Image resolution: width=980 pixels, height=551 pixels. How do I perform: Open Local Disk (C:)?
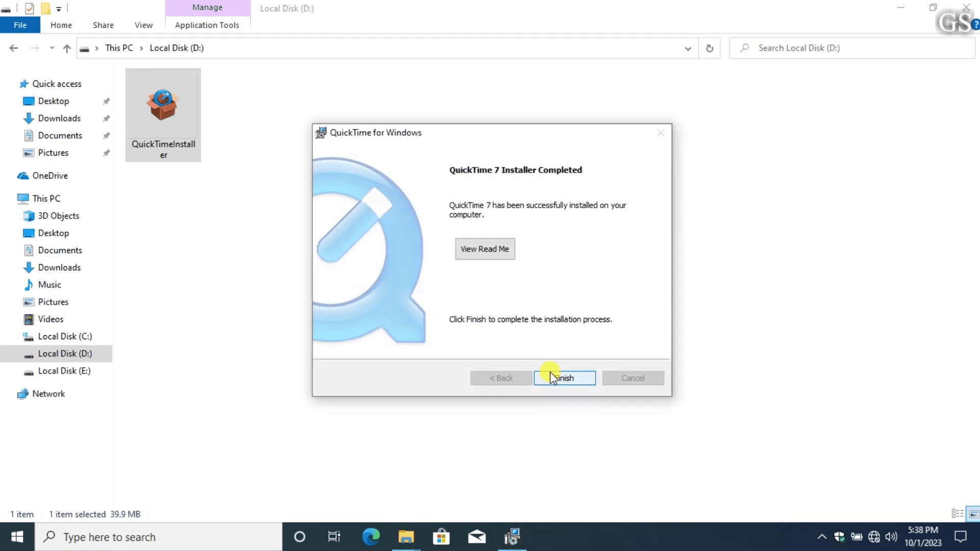coord(65,337)
